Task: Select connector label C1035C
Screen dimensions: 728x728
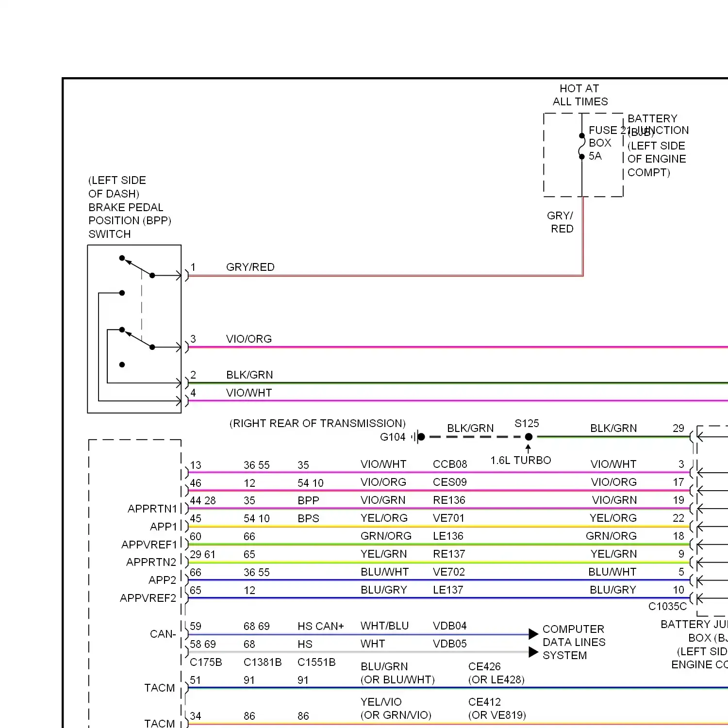Action: tap(667, 606)
